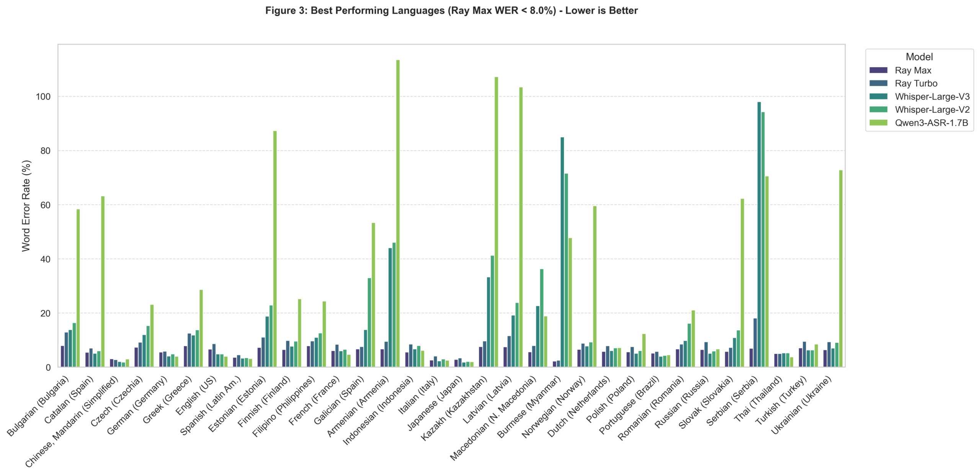Click the Burmese (Myanmar) axis label
Viewport: 980px width, 476px height.
click(529, 406)
